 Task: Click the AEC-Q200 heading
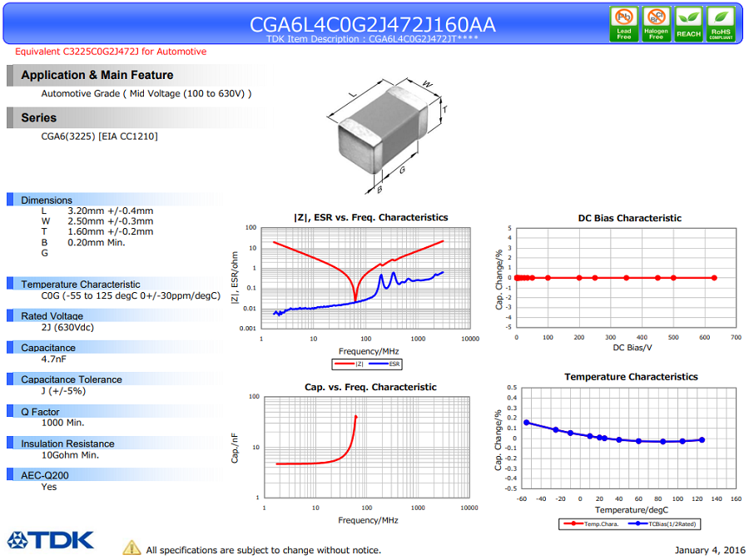click(45, 475)
